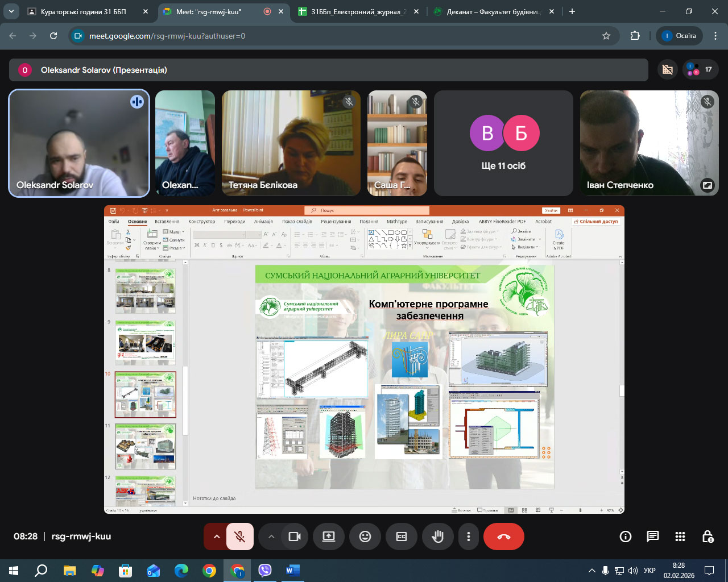Start sharing your screen
This screenshot has width=728, height=582.
[x=329, y=537]
